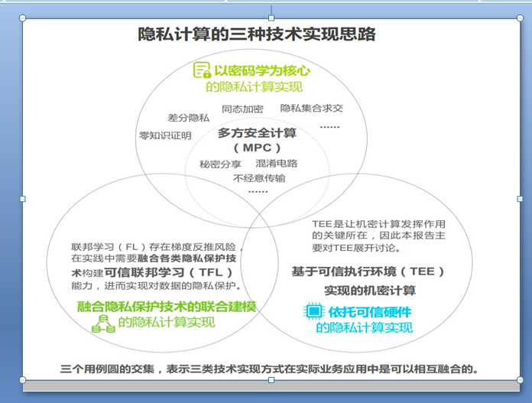Click the top-center resize handle of the picture
This screenshot has height=403, width=532.
pos(271,17)
